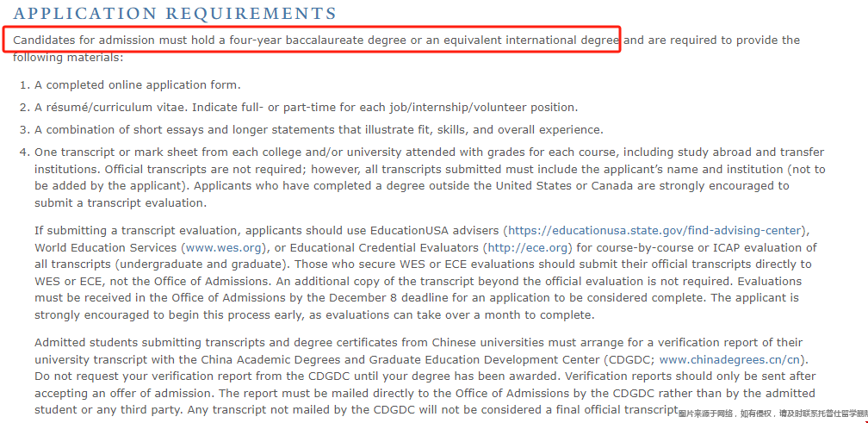Click the résumé/curriculum vitae list item
The image size is (868, 423).
pos(306,108)
